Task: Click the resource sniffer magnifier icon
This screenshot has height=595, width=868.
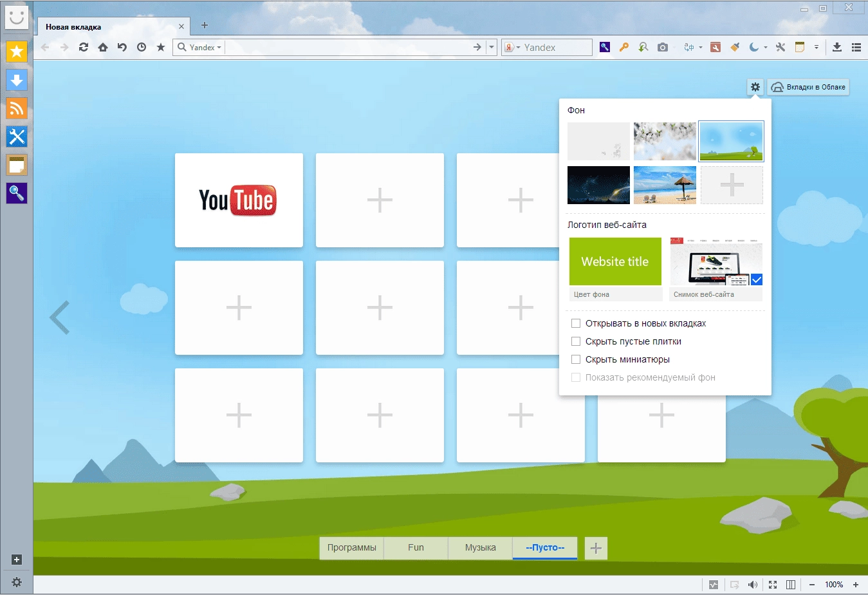Action: 643,47
